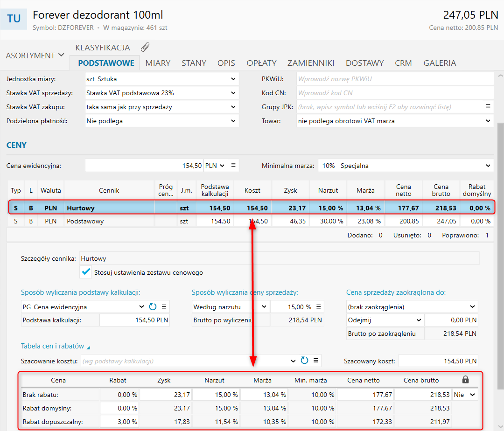
Task: Click the TU assortment type badge
Action: 14,19
